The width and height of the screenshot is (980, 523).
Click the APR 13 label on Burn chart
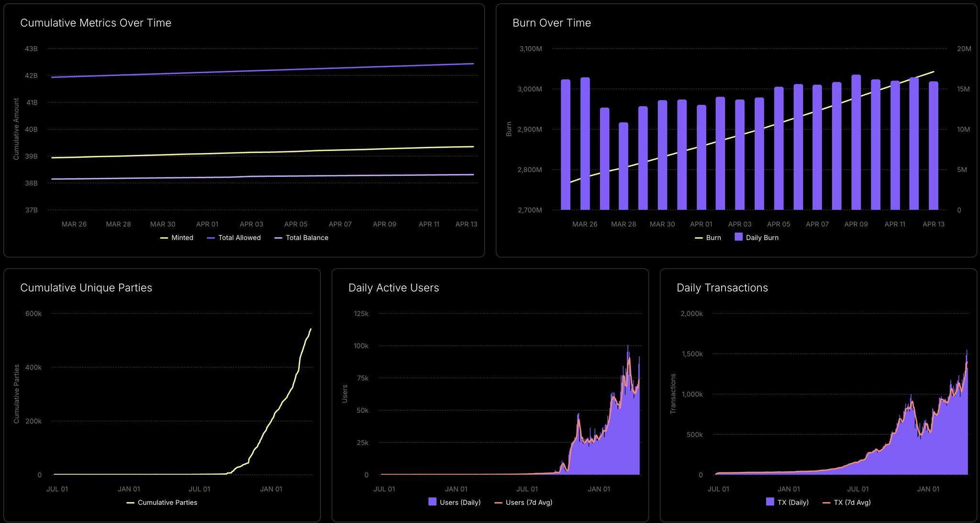[933, 224]
